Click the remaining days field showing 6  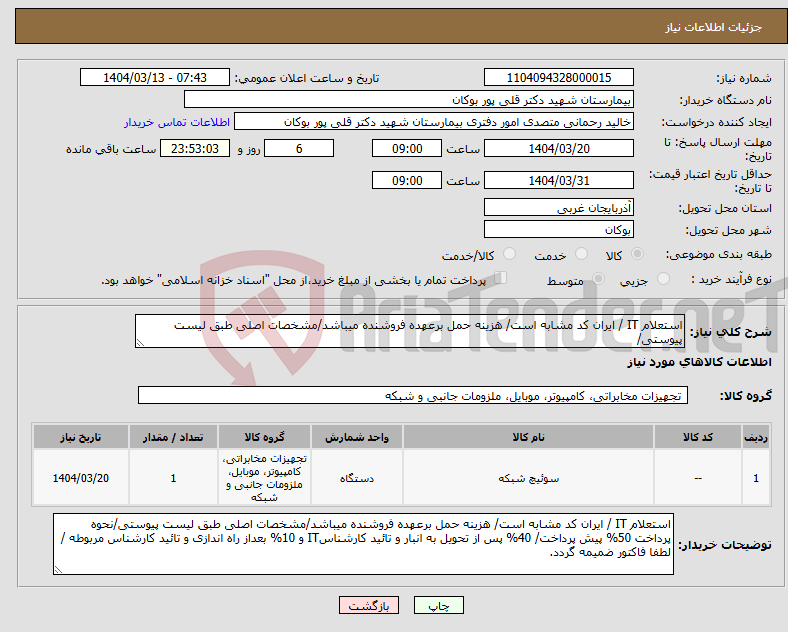(299, 149)
